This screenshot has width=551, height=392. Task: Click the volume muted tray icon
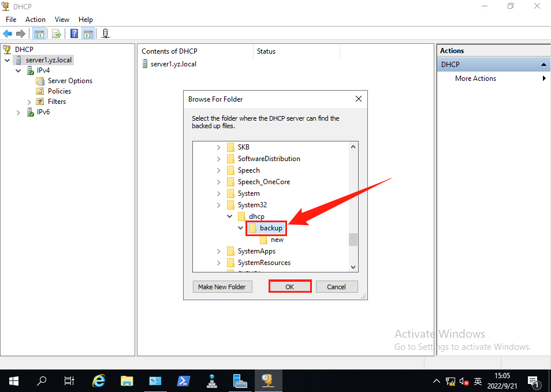(x=464, y=381)
